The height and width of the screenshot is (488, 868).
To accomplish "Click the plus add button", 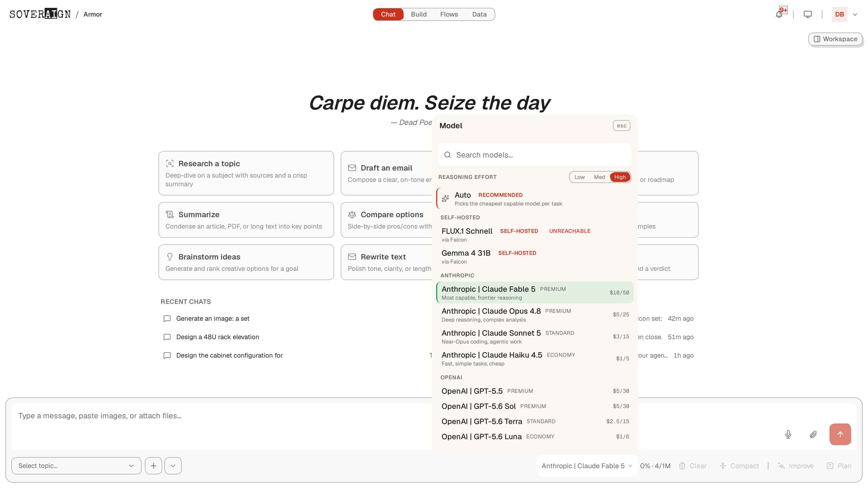I will pos(153,466).
